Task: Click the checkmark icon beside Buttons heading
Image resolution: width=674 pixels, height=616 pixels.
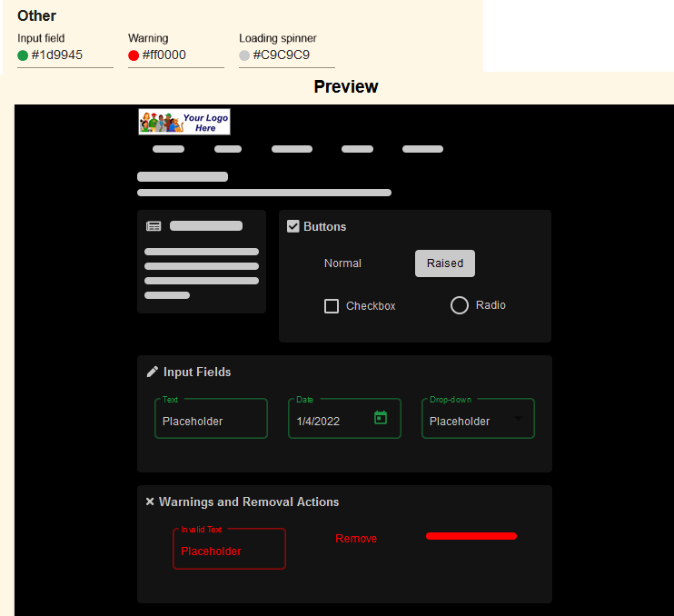Action: click(293, 226)
